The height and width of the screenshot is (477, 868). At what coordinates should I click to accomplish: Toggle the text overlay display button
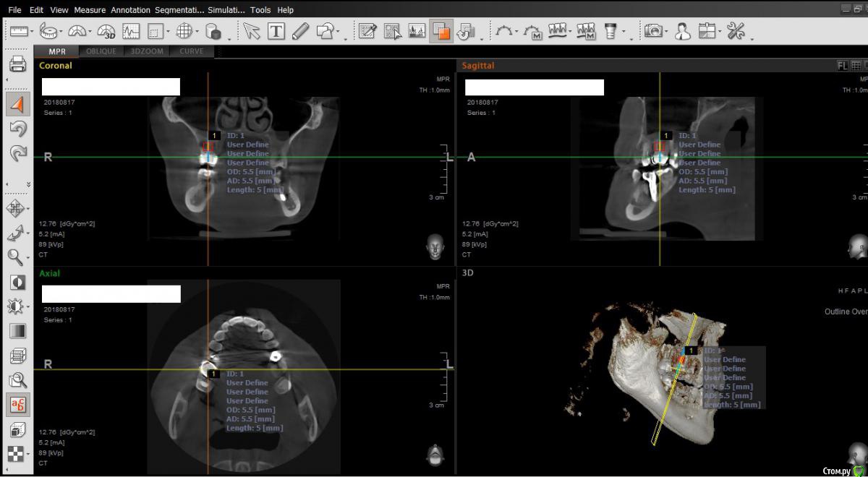pos(17,405)
